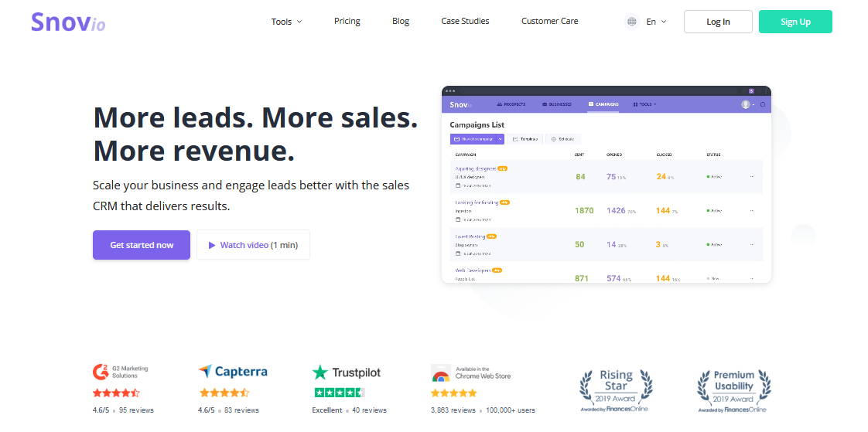The height and width of the screenshot is (432, 868).
Task: Click the Premium Usability 2019 Award badge
Action: pos(733,390)
